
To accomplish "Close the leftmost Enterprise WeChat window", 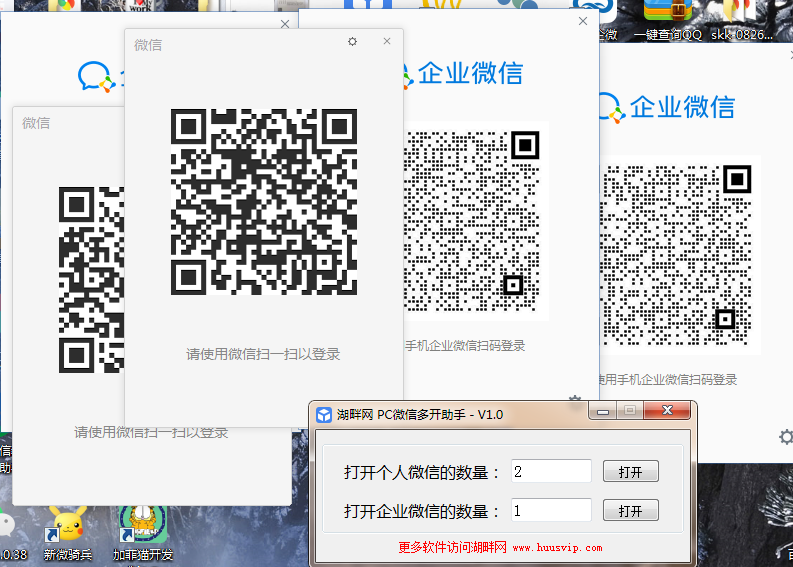I will coord(285,24).
